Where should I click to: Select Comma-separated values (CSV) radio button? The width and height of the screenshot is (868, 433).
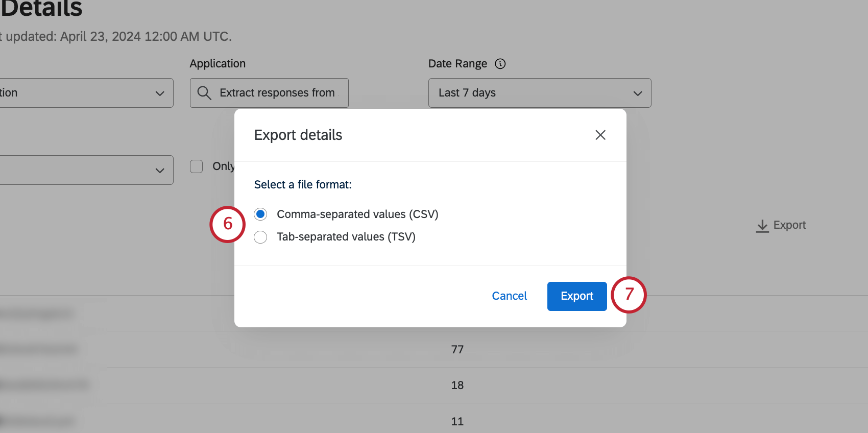tap(260, 214)
